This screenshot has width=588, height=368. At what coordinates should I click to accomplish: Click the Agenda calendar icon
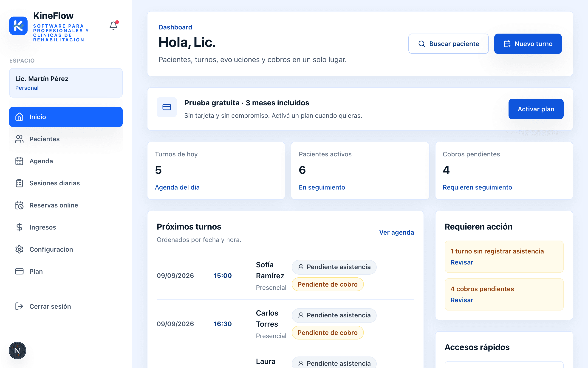click(19, 161)
